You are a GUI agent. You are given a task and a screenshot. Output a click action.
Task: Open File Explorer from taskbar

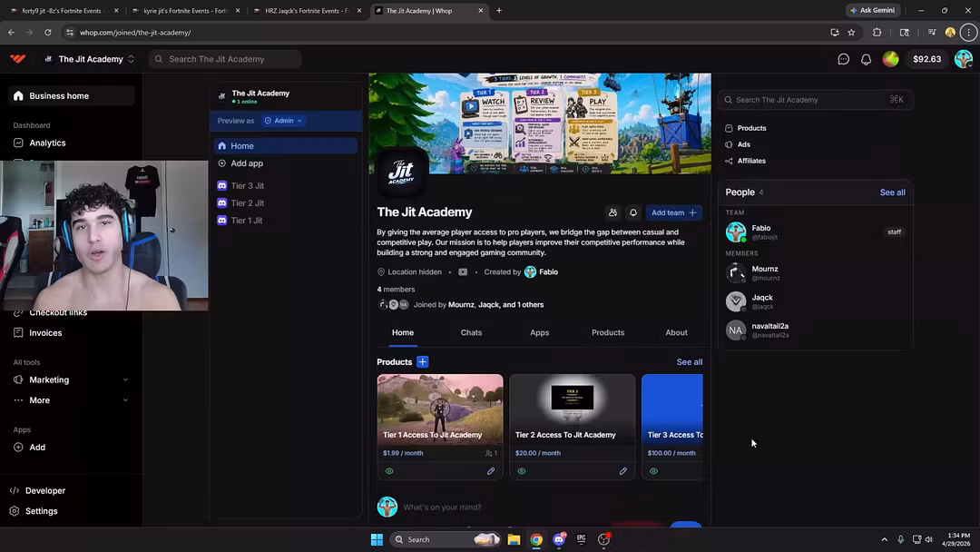pos(514,539)
